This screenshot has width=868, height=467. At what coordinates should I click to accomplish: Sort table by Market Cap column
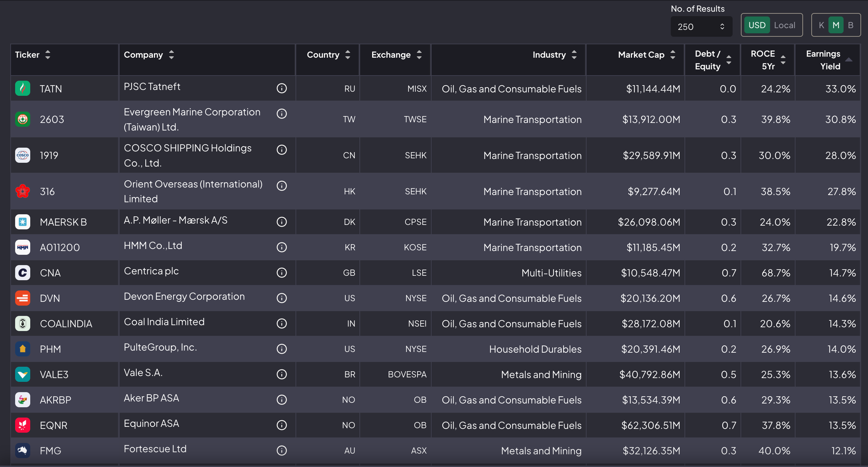tap(673, 55)
